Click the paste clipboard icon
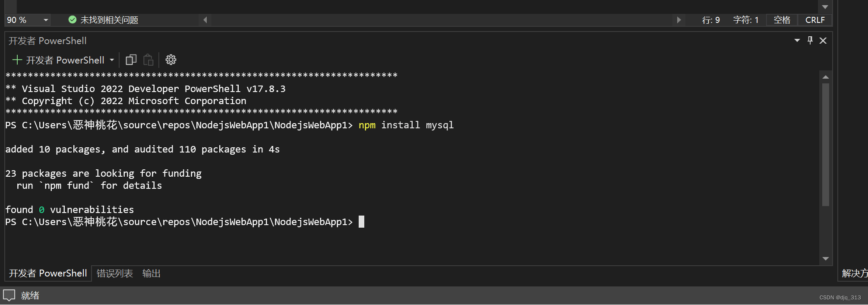 tap(148, 60)
